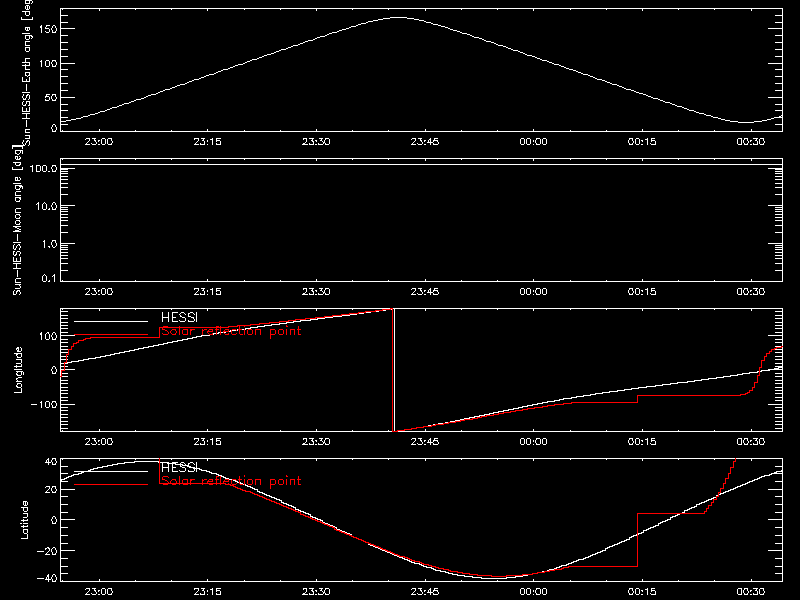The width and height of the screenshot is (800, 600).
Task: Click the 20 tick on Latitude plot
Action: tap(51, 490)
